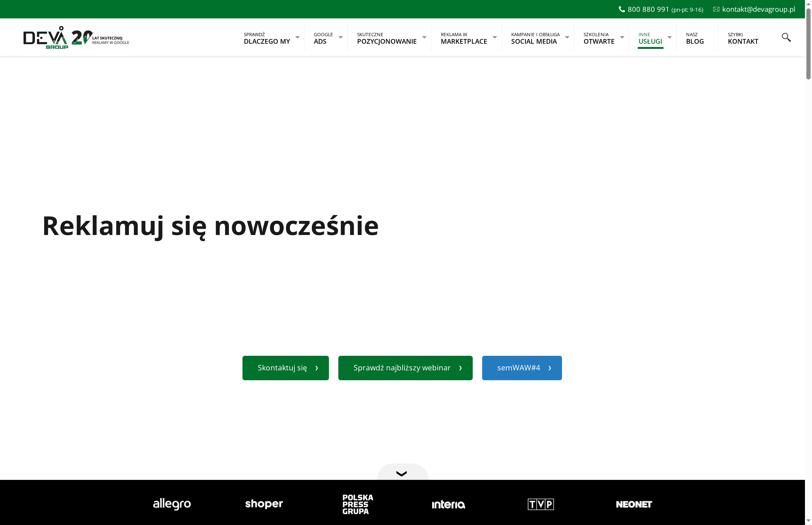Open the search magnifier icon
Image resolution: width=812 pixels, height=525 pixels.
tap(786, 37)
